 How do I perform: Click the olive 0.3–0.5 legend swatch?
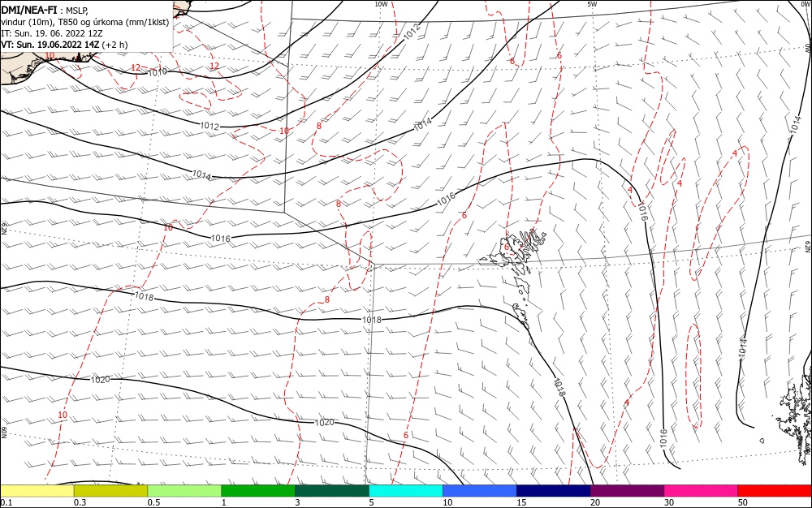[x=110, y=491]
